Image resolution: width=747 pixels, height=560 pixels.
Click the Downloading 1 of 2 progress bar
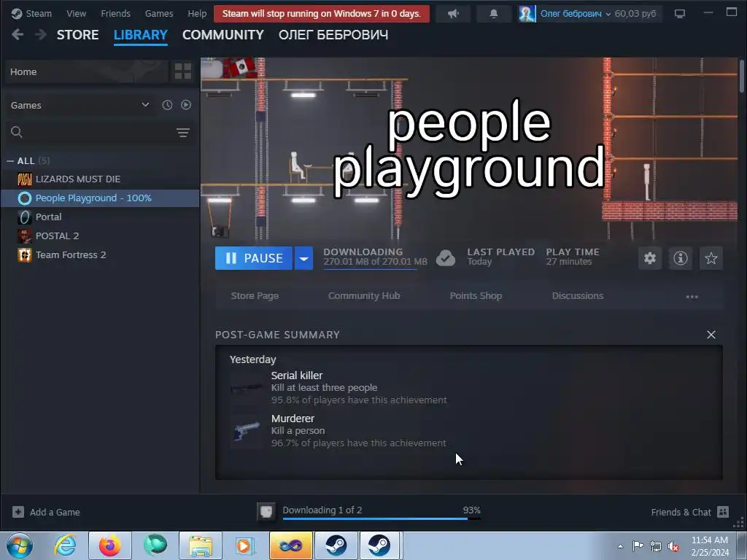pyautogui.click(x=382, y=518)
